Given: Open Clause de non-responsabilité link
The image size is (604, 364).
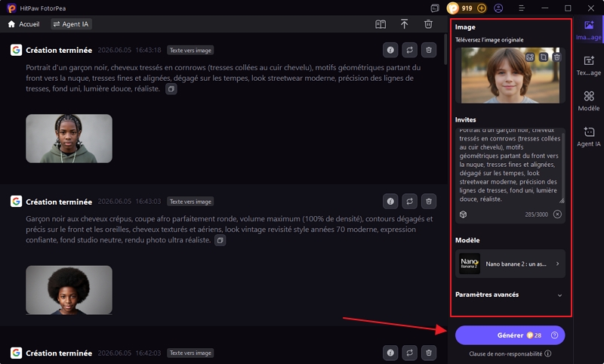Looking at the screenshot, I should click(510, 353).
